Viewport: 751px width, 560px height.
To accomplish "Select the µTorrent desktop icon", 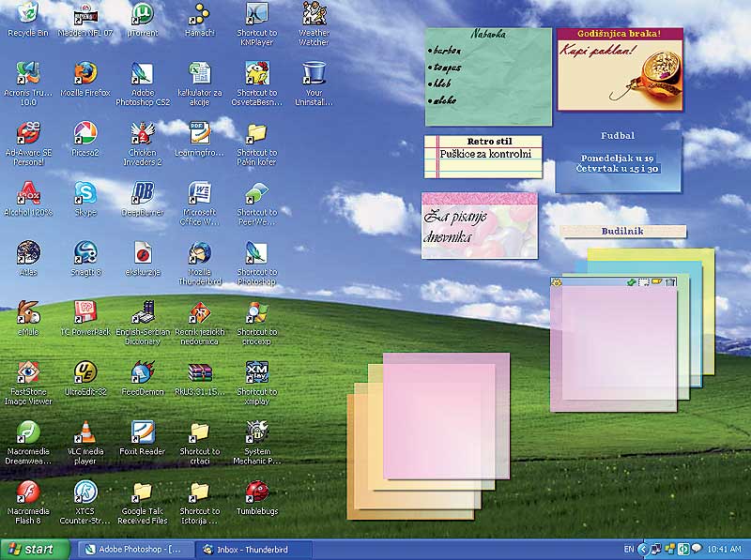I will 143,13.
